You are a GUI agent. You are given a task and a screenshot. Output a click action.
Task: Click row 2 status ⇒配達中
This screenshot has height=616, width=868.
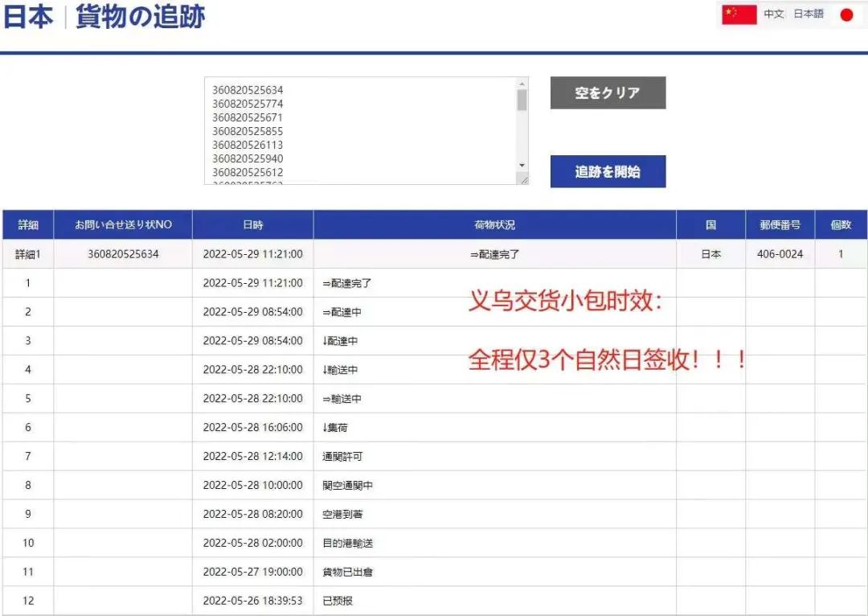342,312
